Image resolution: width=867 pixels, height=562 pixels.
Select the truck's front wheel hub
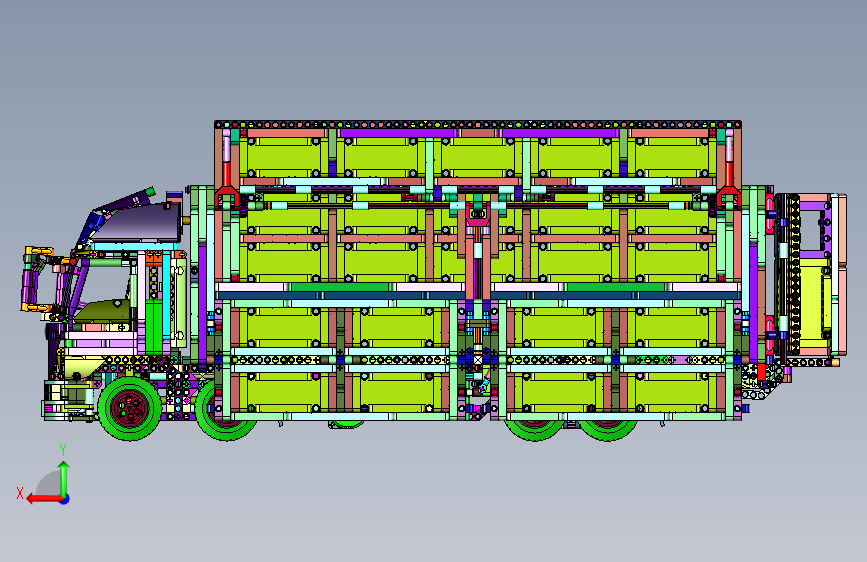click(129, 408)
